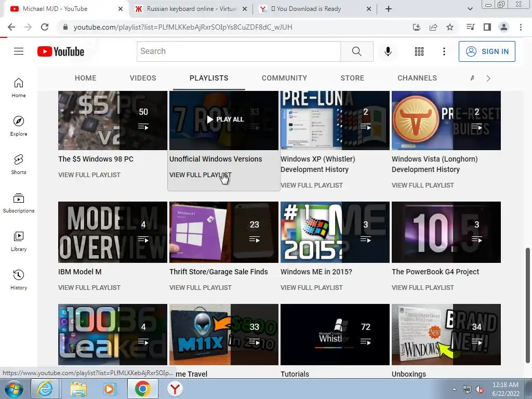Open the Windows Start menu
Image resolution: width=532 pixels, height=399 pixels.
tap(14, 389)
